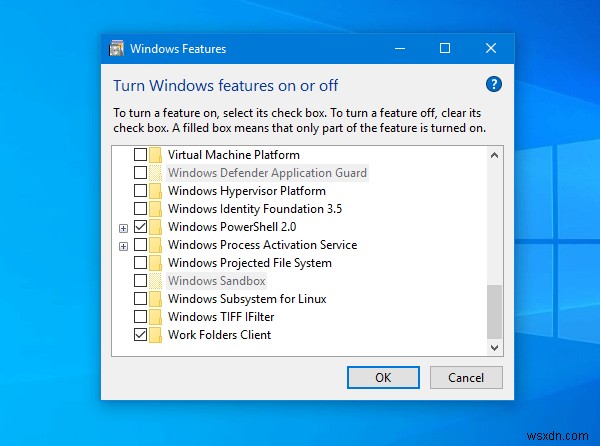The height and width of the screenshot is (446, 600).
Task: Check the Windows Identity Foundation 3.5 box
Action: click(x=140, y=209)
